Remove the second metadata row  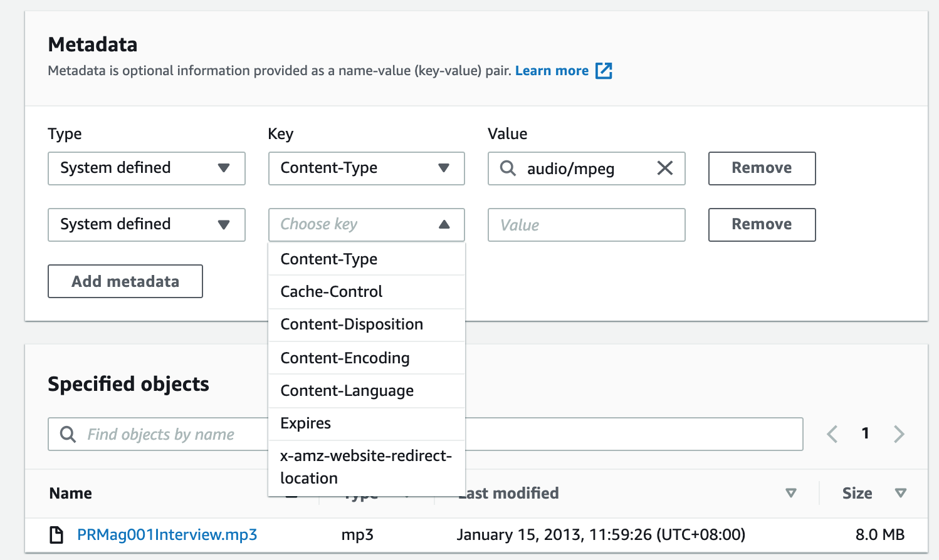[762, 225]
